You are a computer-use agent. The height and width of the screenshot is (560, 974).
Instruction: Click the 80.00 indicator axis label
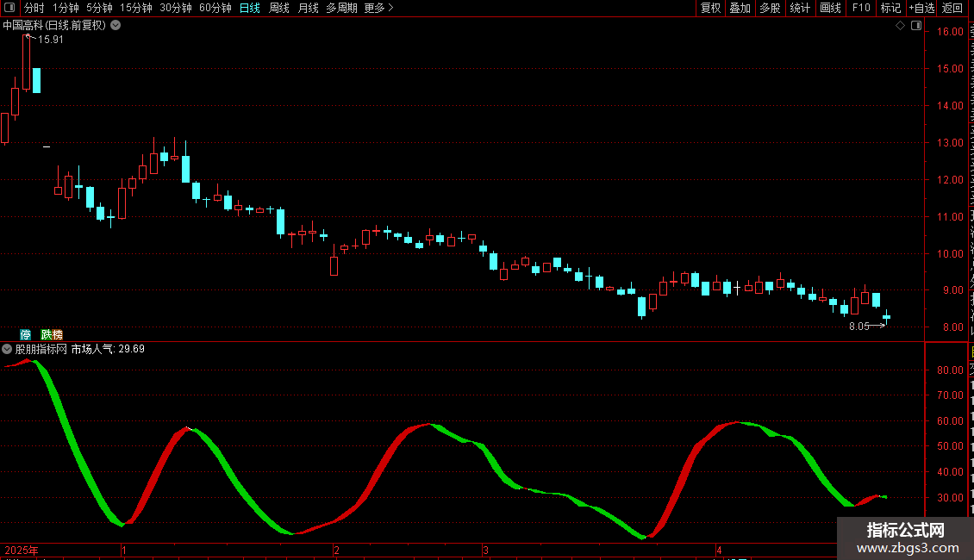coord(951,370)
